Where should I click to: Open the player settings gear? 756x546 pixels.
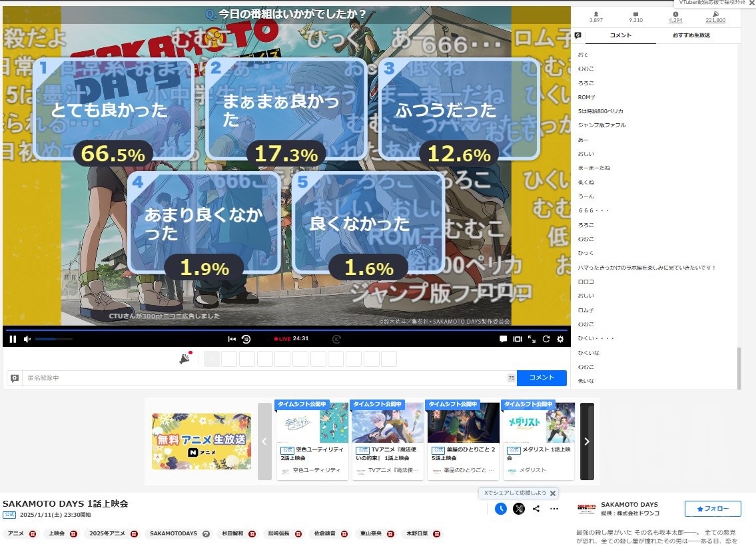pyautogui.click(x=560, y=339)
